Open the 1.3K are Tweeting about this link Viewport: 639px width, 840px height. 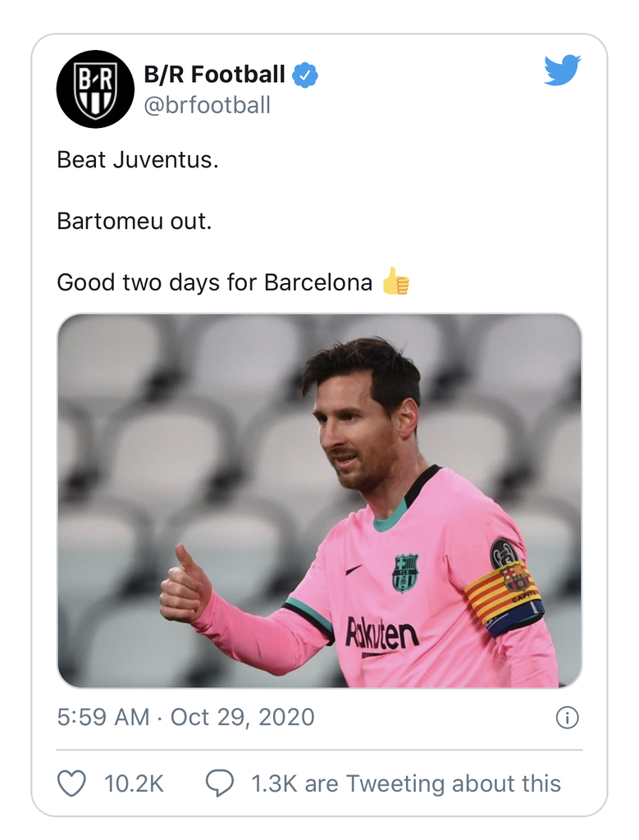pos(406,783)
